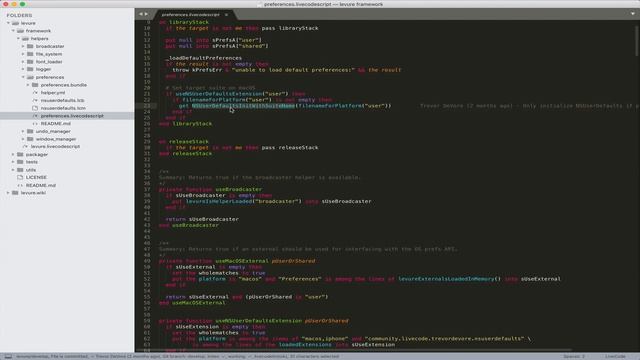Click the font_loader folder icon
Screen dimensions: 640x360
[30, 62]
